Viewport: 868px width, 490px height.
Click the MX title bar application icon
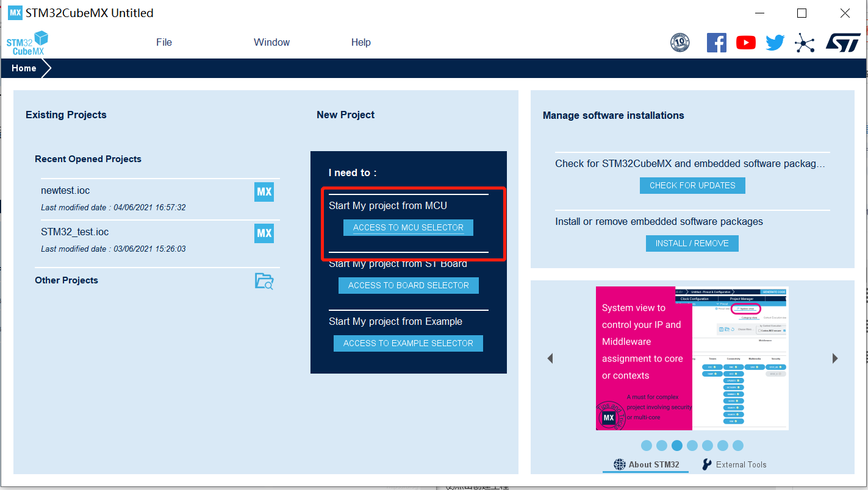coord(15,13)
